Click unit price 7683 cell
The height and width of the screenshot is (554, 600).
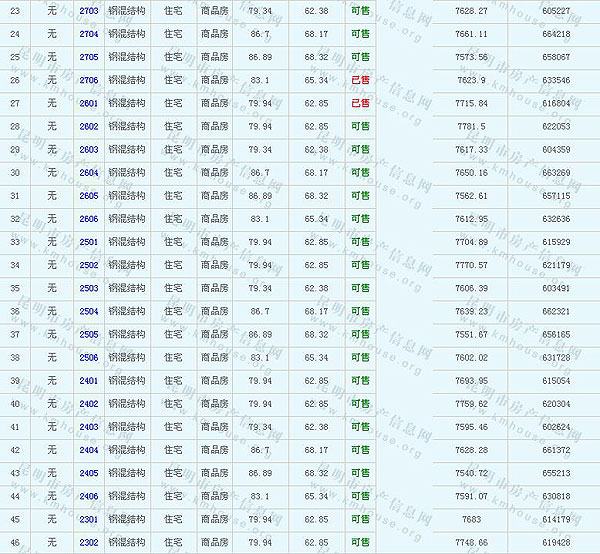(x=471, y=519)
